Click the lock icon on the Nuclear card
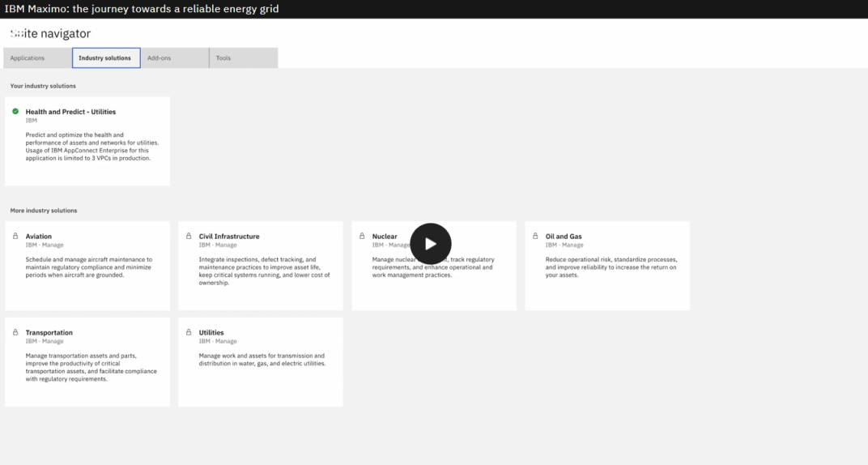This screenshot has height=465, width=868. 362,236
